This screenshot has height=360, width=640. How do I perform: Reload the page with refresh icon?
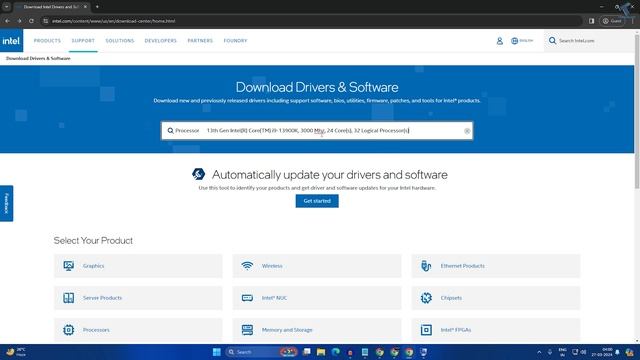point(31,21)
